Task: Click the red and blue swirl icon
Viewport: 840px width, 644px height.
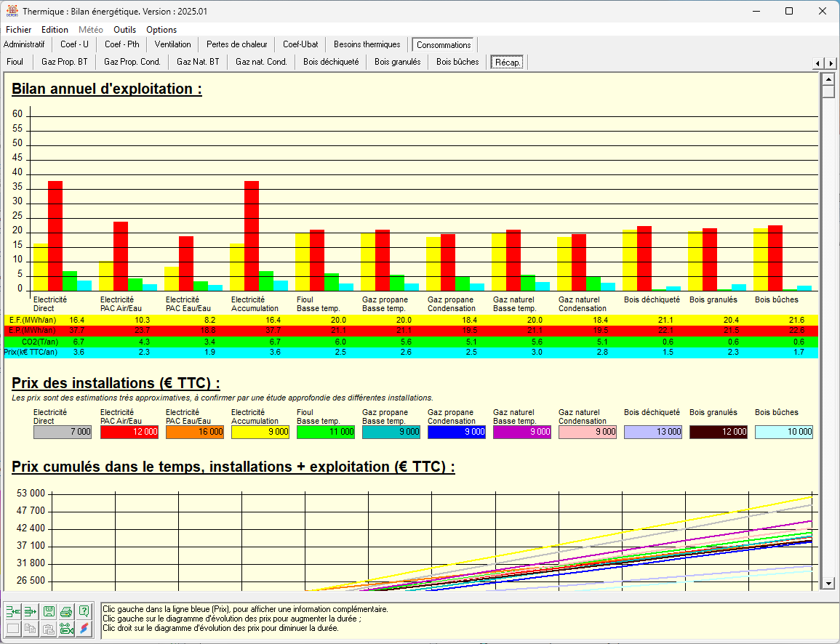Action: coord(84,629)
